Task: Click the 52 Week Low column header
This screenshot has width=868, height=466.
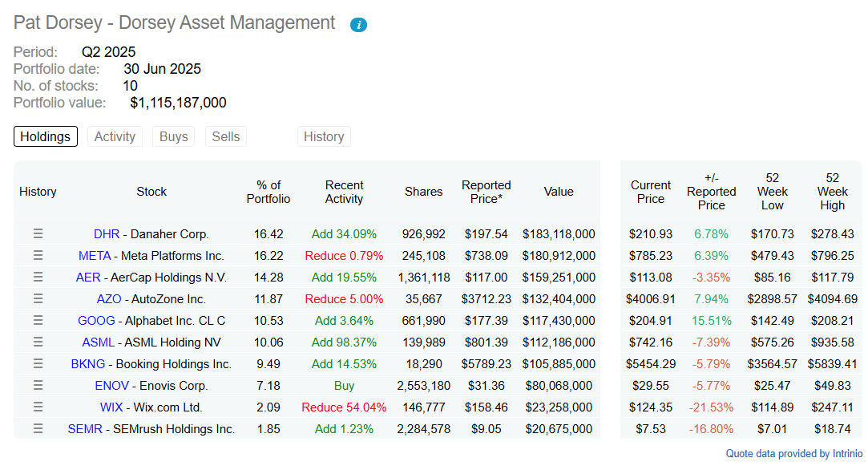Action: 773,192
